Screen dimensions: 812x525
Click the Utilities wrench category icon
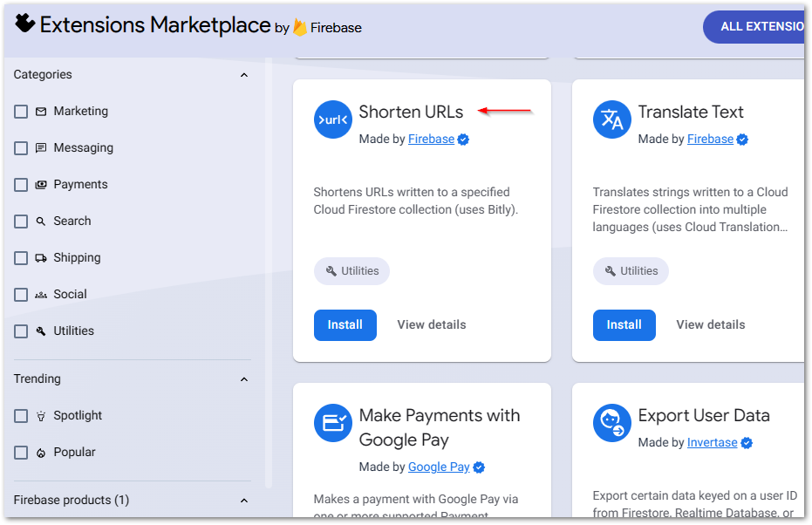pyautogui.click(x=41, y=331)
